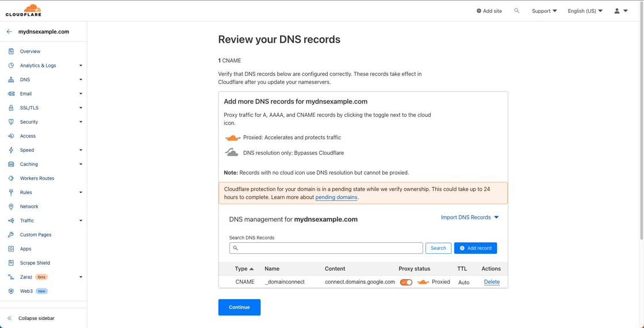The height and width of the screenshot is (328, 644).
Task: Click the Network location pin icon
Action: 11,207
